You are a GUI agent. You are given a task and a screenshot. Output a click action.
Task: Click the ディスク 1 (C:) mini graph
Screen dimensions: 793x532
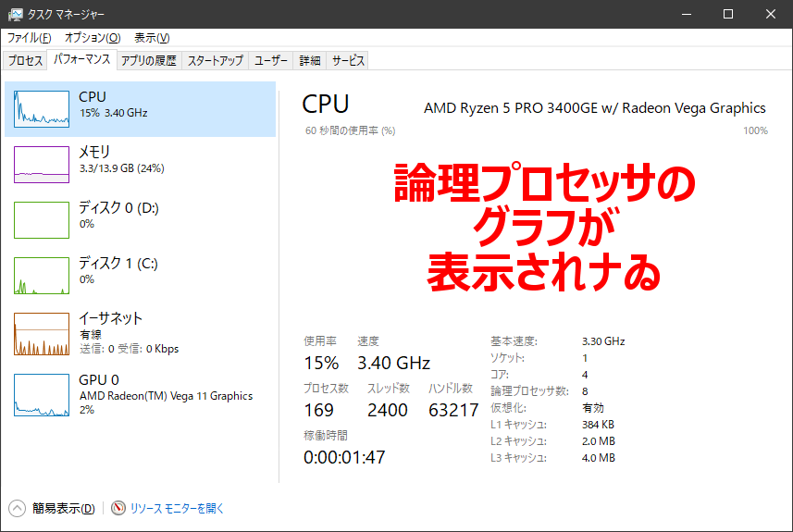(x=42, y=276)
